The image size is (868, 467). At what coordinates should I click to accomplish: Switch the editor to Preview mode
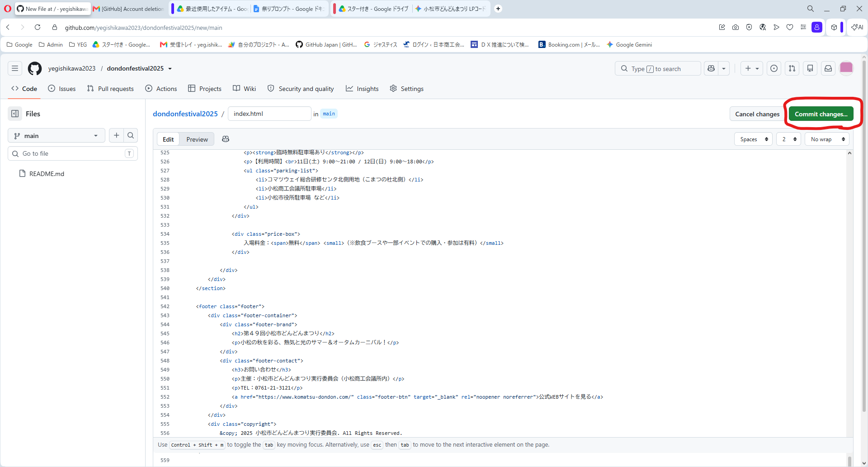(x=197, y=139)
